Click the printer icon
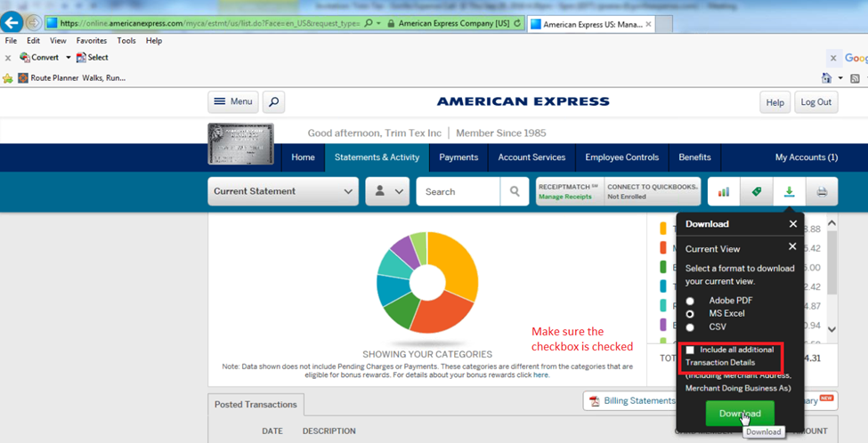 click(822, 191)
